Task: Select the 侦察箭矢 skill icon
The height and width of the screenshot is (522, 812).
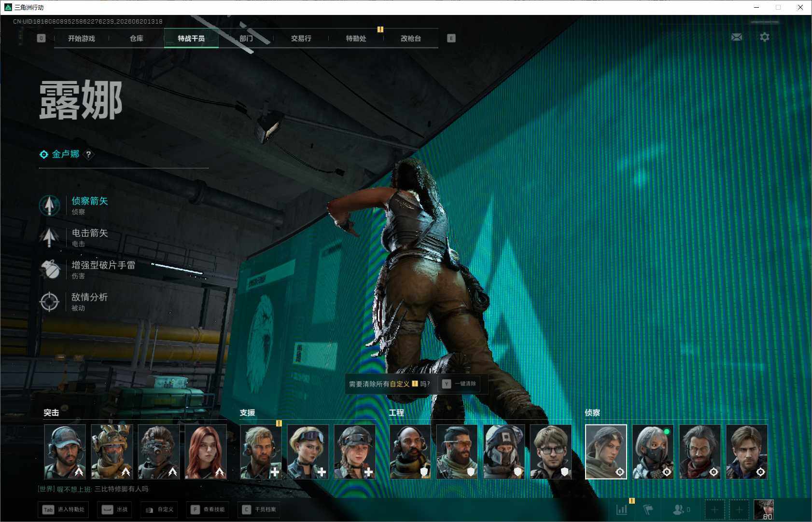Action: pyautogui.click(x=49, y=206)
